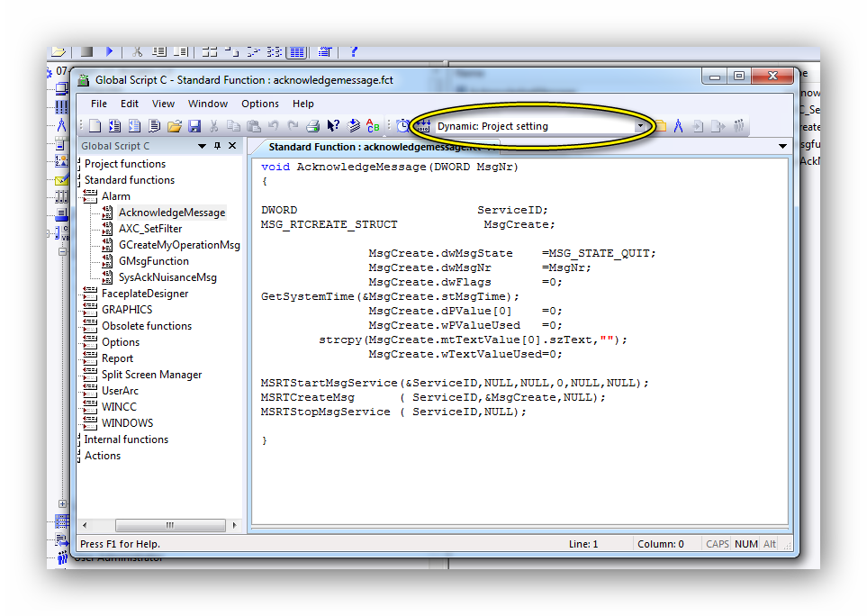The image size is (867, 616).
Task: Select the Split Screen Manager group
Action: click(x=151, y=374)
